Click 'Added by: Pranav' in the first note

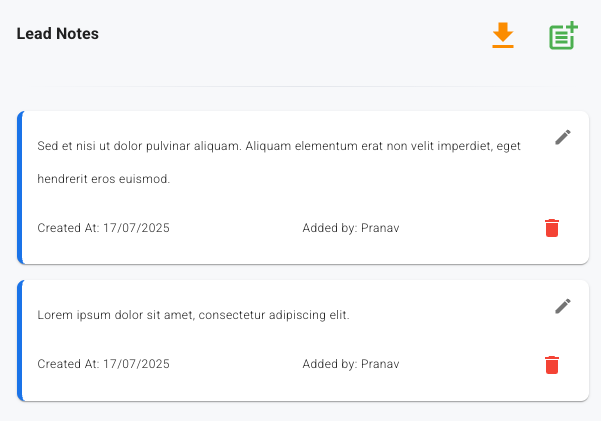coord(351,228)
